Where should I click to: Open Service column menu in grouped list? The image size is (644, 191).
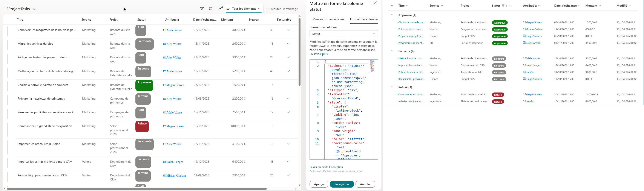click(442, 6)
